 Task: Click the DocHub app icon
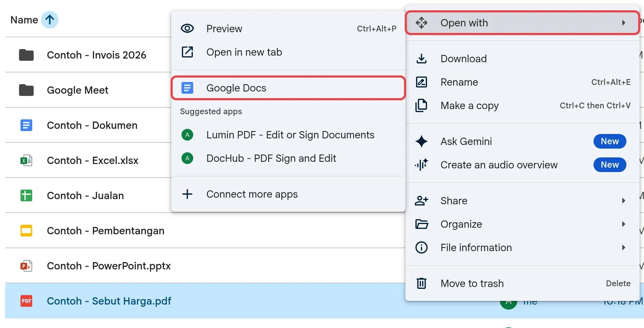pyautogui.click(x=187, y=158)
